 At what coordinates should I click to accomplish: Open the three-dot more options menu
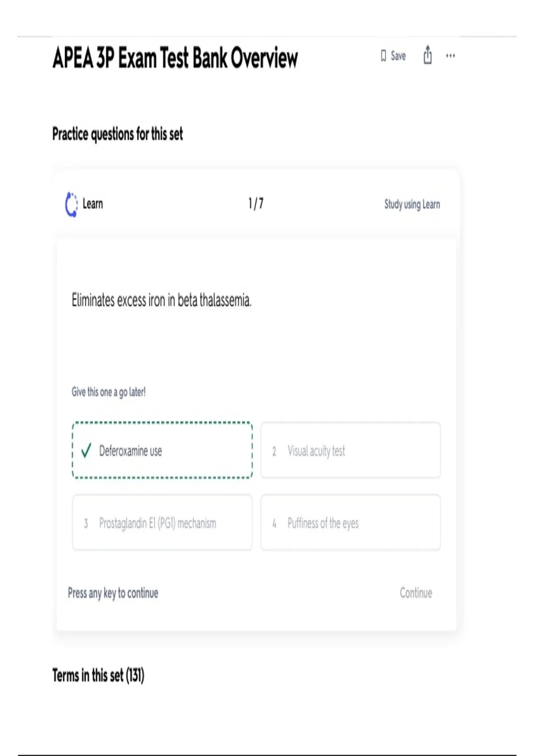(x=450, y=56)
